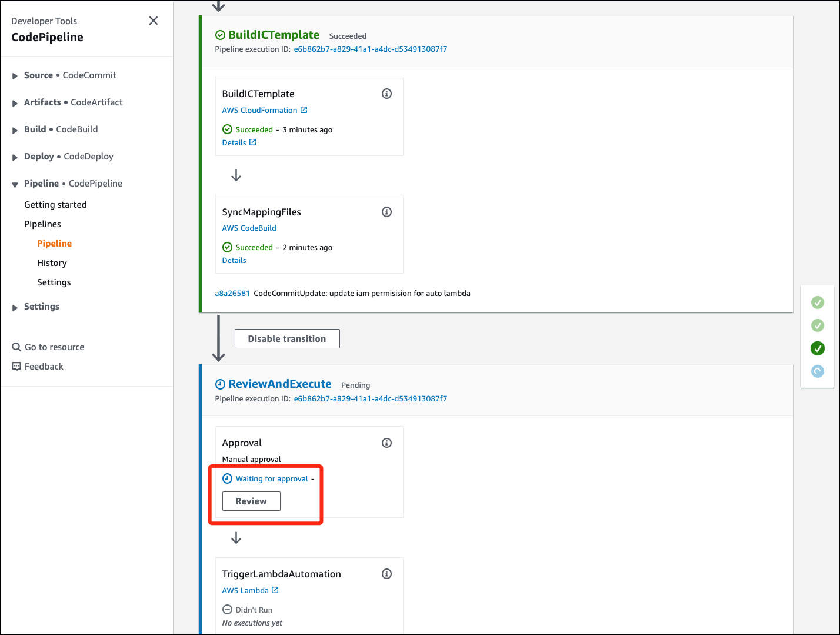Open BuildICTemplate stage execution ID link
Viewport: 840px width, 635px height.
[x=371, y=49]
